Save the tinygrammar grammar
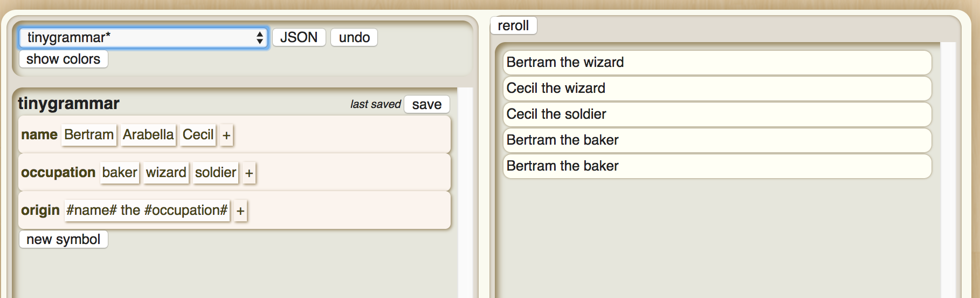This screenshot has width=980, height=298. click(426, 104)
